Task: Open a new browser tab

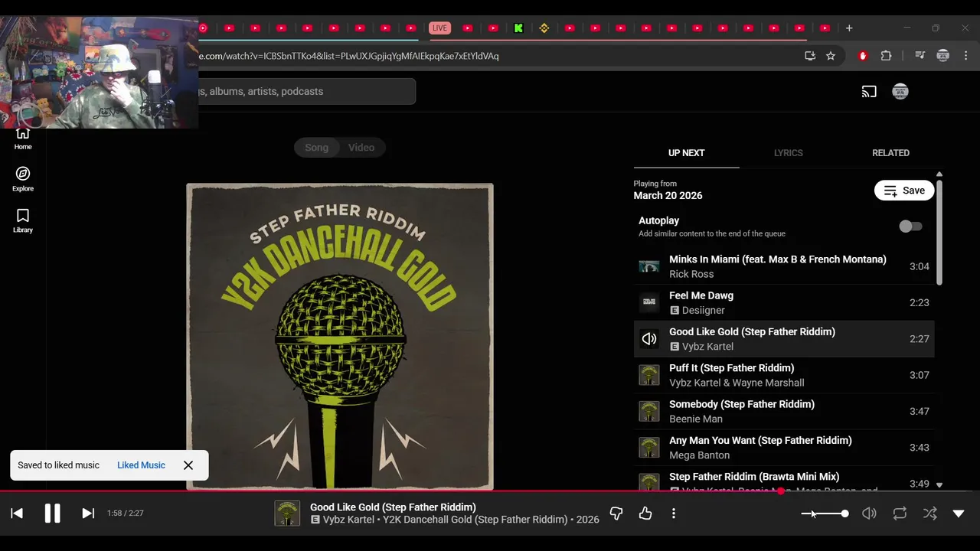Action: [x=849, y=28]
